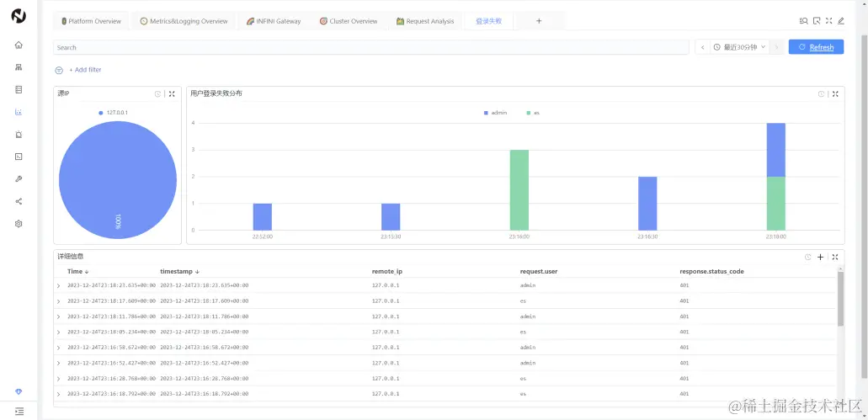Expand the row at 2023-12-24T23:18:11.786
Viewport: 868px width, 420px height.
(x=59, y=316)
